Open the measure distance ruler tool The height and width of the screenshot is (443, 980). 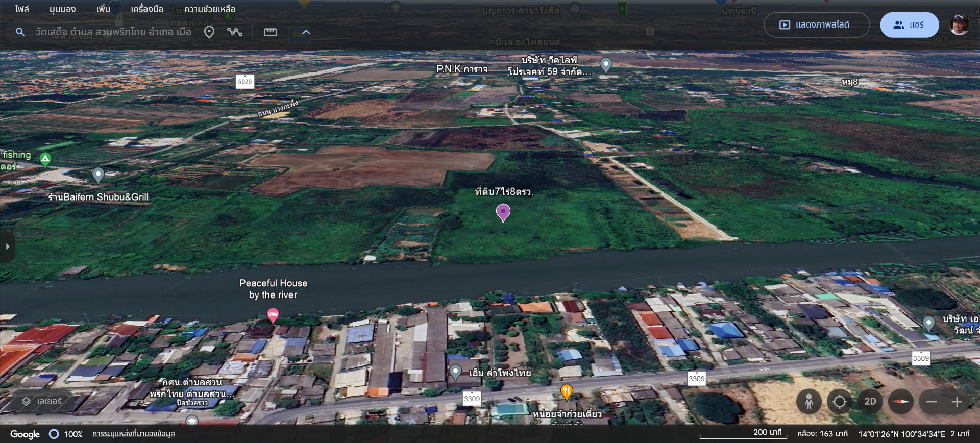[x=270, y=32]
